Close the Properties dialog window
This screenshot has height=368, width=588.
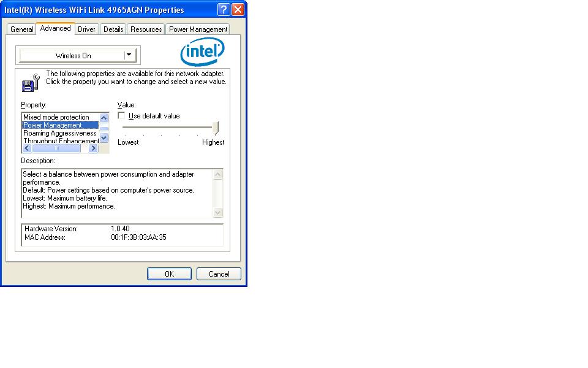coord(238,9)
